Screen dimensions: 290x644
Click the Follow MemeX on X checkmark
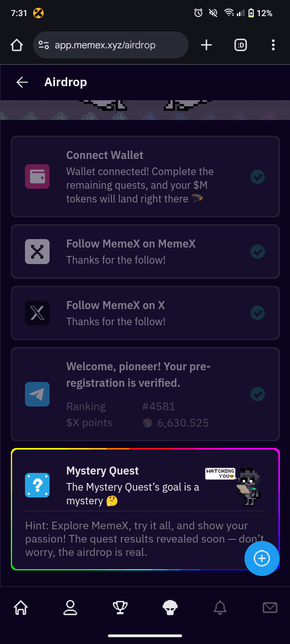click(x=258, y=313)
